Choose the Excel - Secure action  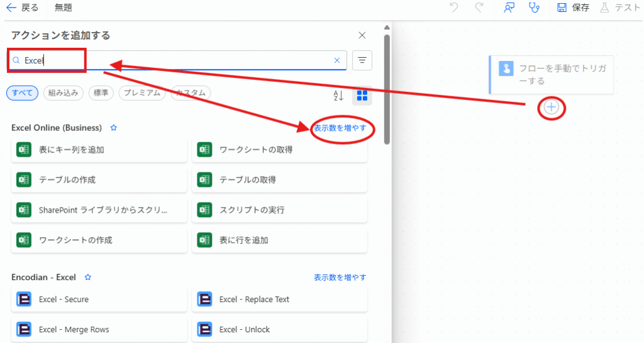[x=99, y=300]
